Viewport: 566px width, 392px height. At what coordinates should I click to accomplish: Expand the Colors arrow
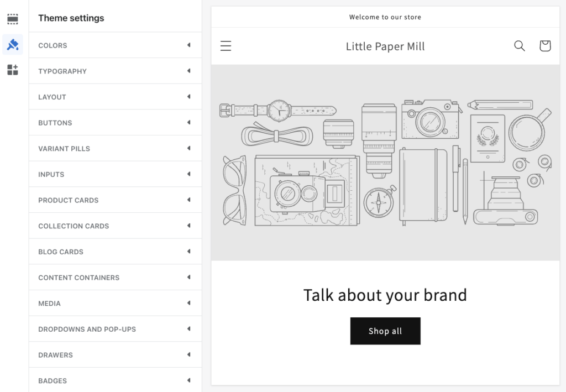coord(189,45)
